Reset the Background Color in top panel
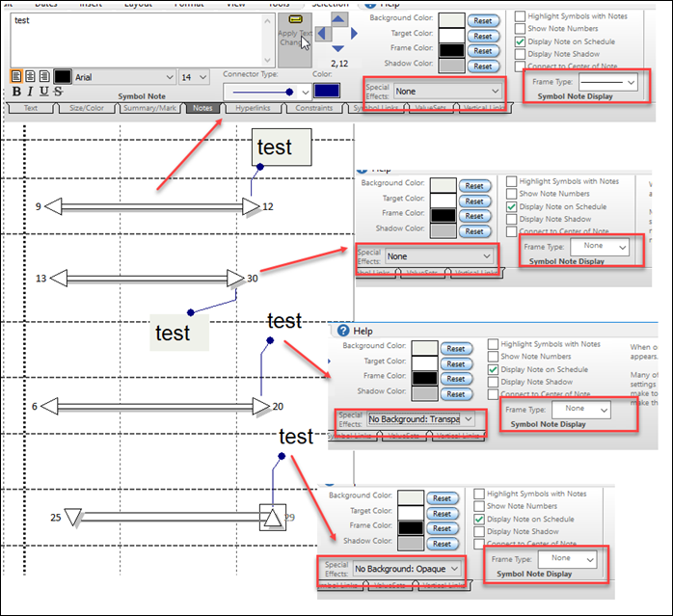This screenshot has width=673, height=616. (x=483, y=20)
